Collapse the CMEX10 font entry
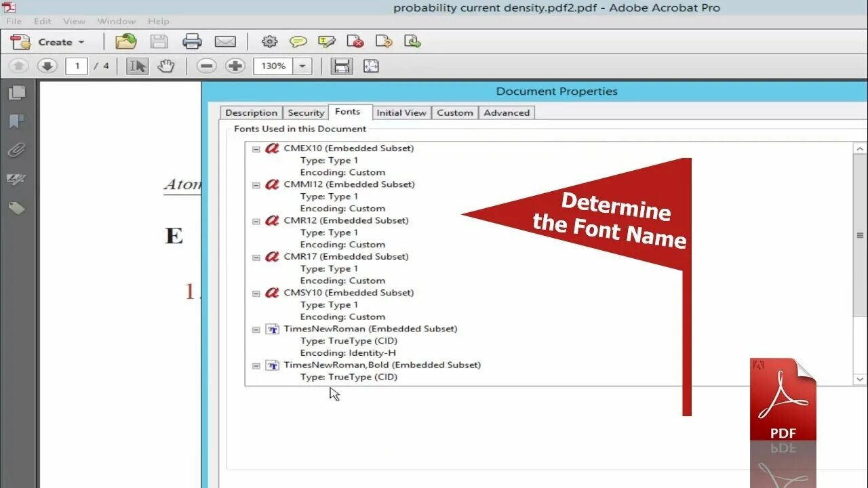868x488 pixels. [x=256, y=149]
